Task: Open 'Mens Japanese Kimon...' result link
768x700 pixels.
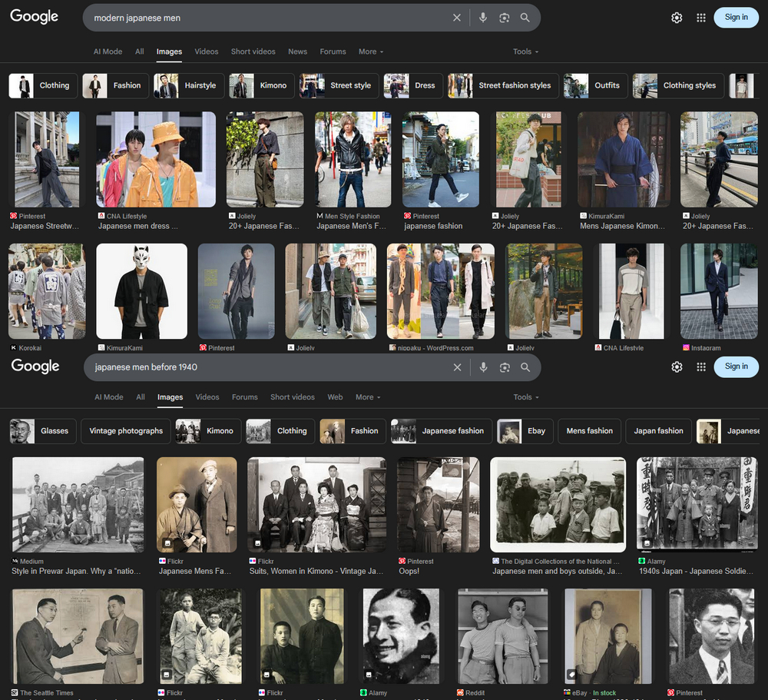Action: tap(623, 226)
